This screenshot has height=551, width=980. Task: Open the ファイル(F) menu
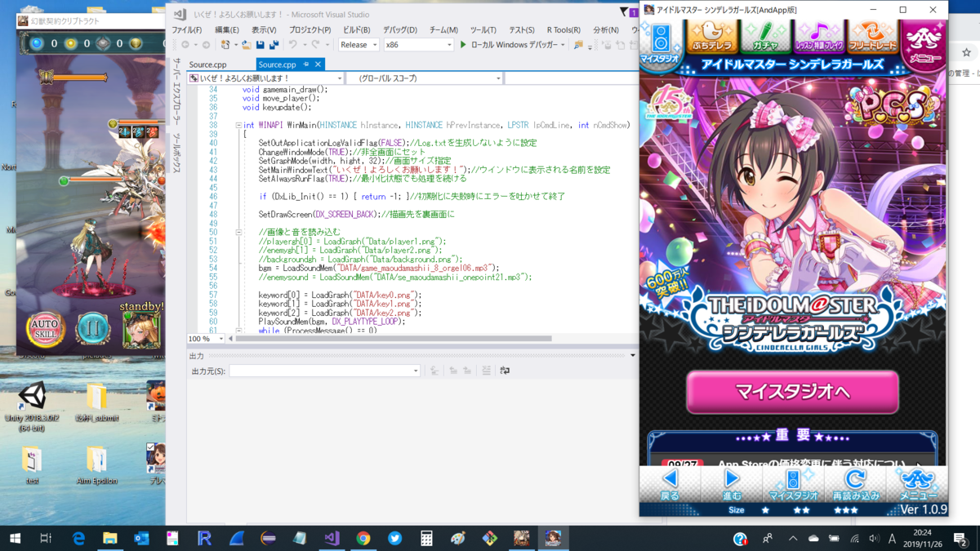click(186, 30)
